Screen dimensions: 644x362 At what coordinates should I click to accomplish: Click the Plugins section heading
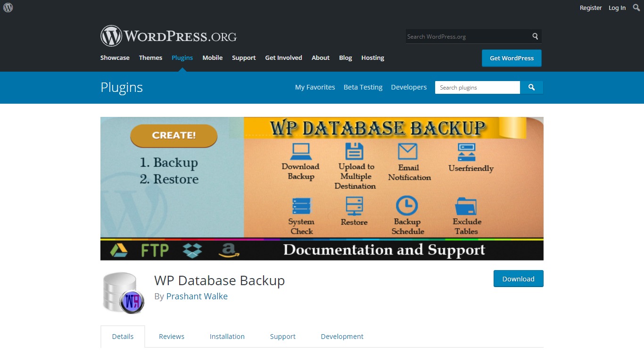point(122,88)
